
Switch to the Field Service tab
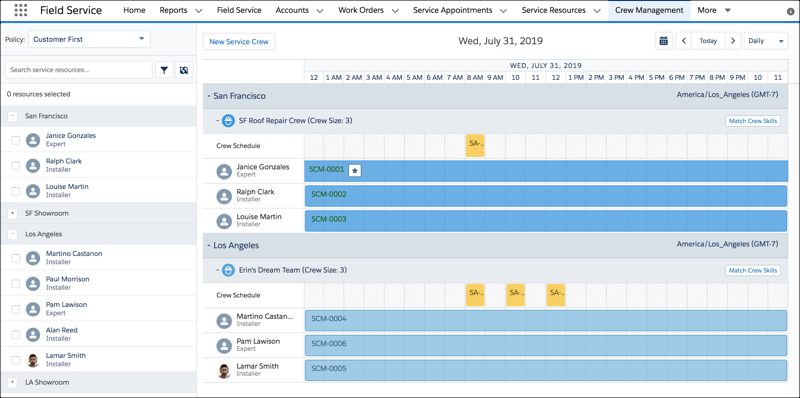point(239,10)
